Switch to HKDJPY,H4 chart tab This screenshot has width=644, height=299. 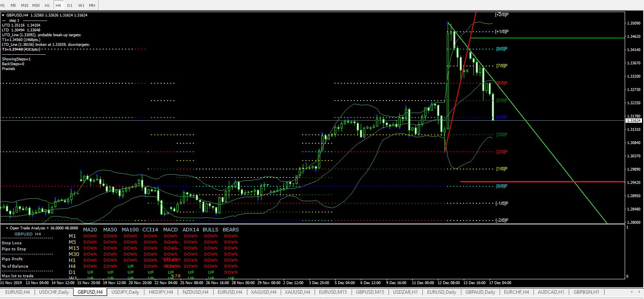[161, 292]
